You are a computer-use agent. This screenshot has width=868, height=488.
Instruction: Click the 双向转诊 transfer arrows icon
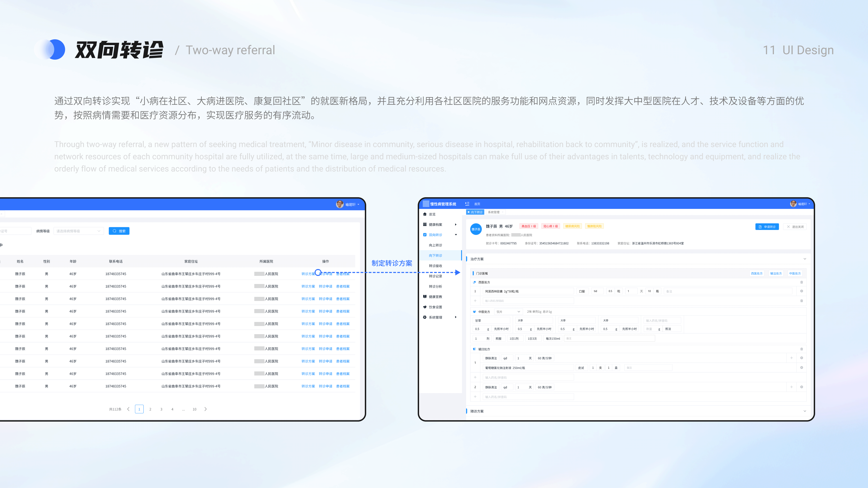click(425, 235)
